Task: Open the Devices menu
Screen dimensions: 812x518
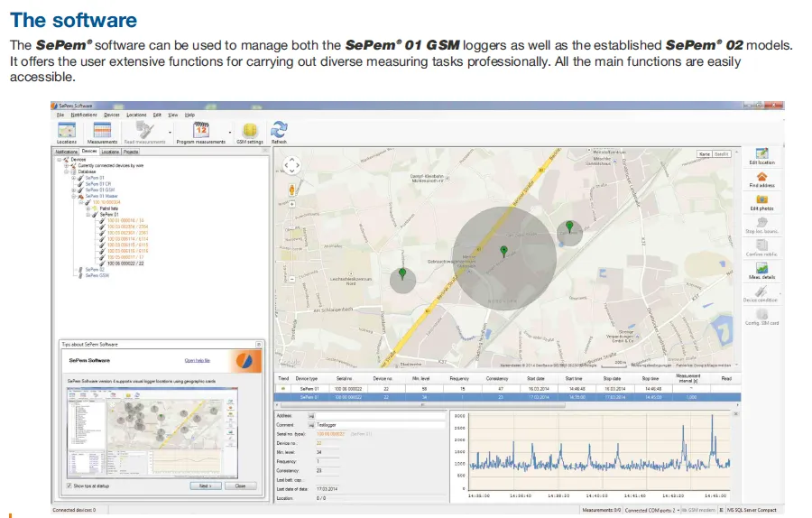Action: pos(111,115)
